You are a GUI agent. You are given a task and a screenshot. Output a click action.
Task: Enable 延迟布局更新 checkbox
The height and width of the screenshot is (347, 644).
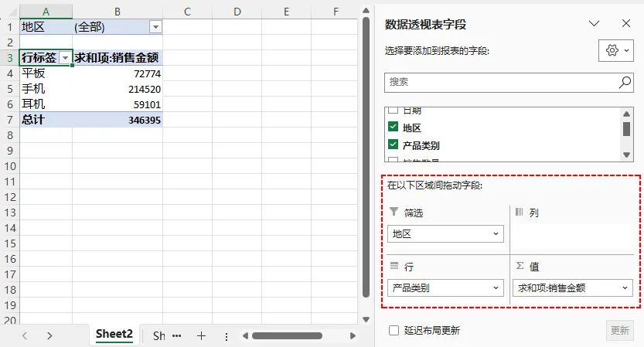pos(394,330)
